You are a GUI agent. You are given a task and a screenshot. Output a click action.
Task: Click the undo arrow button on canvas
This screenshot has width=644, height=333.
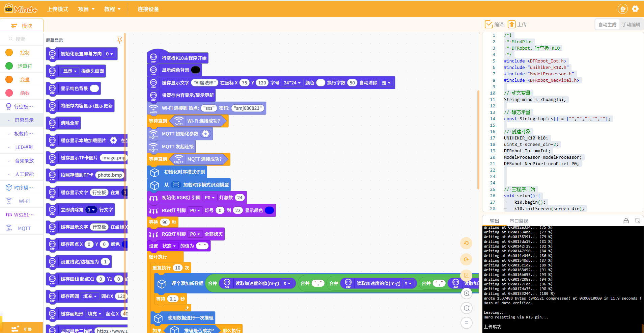point(466,243)
